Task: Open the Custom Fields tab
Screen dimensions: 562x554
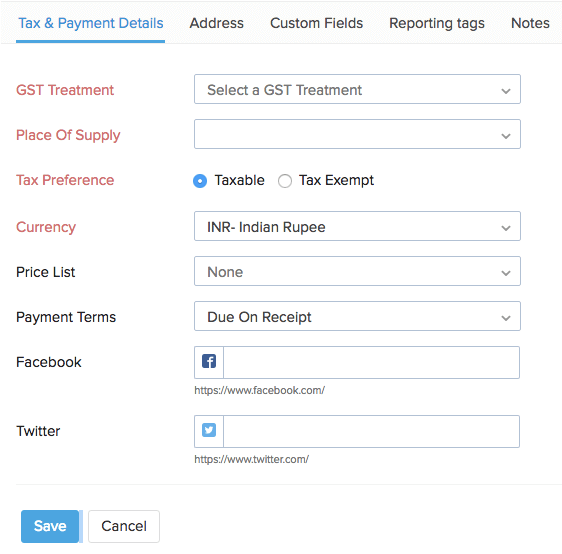Action: pos(316,23)
